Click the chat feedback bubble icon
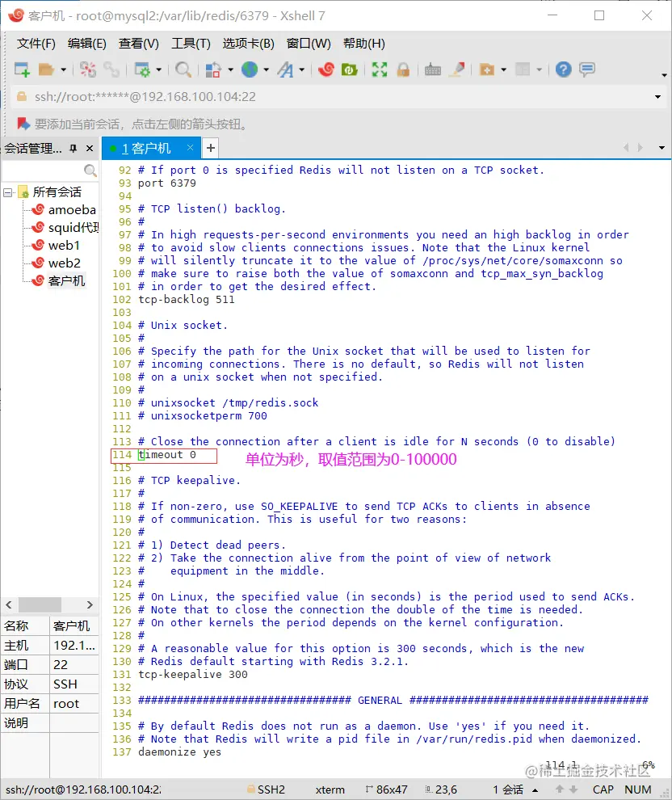 tap(587, 69)
